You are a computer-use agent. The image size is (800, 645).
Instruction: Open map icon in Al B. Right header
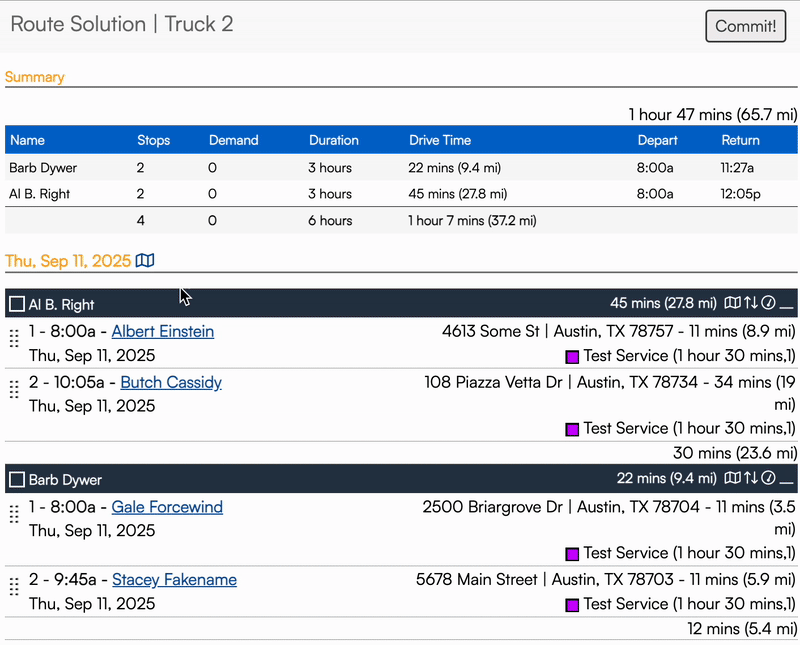[733, 303]
